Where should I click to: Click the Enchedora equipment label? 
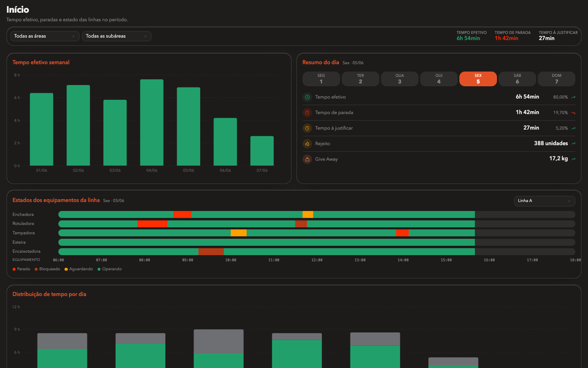[x=23, y=215]
